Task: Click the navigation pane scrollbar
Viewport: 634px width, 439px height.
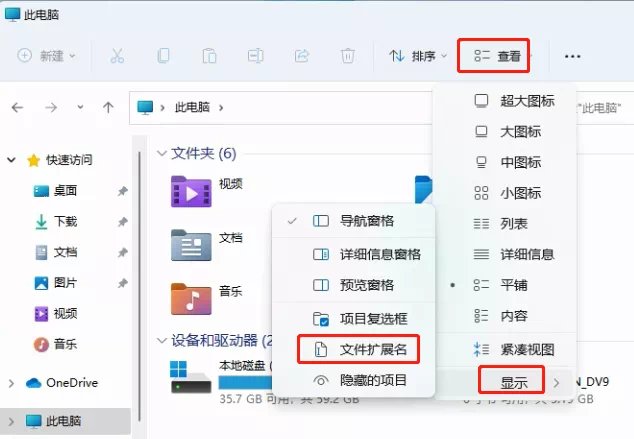Action: (x=139, y=287)
